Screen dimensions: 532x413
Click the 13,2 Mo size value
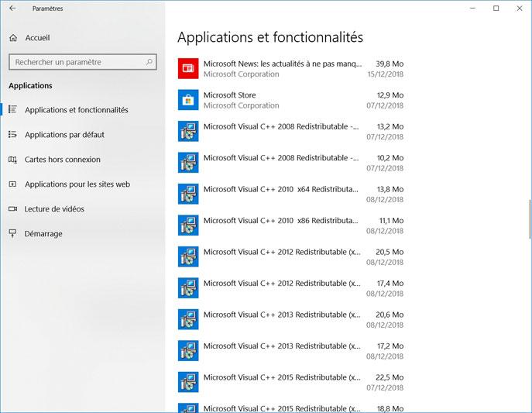click(390, 126)
